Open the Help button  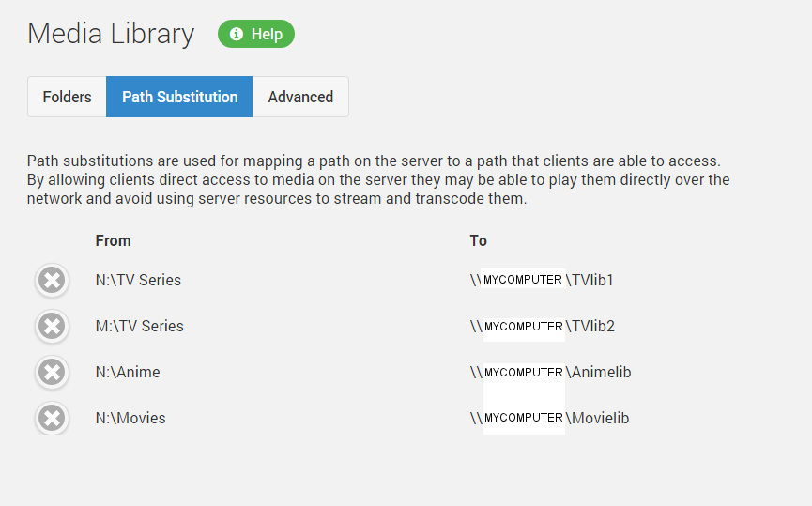256,34
